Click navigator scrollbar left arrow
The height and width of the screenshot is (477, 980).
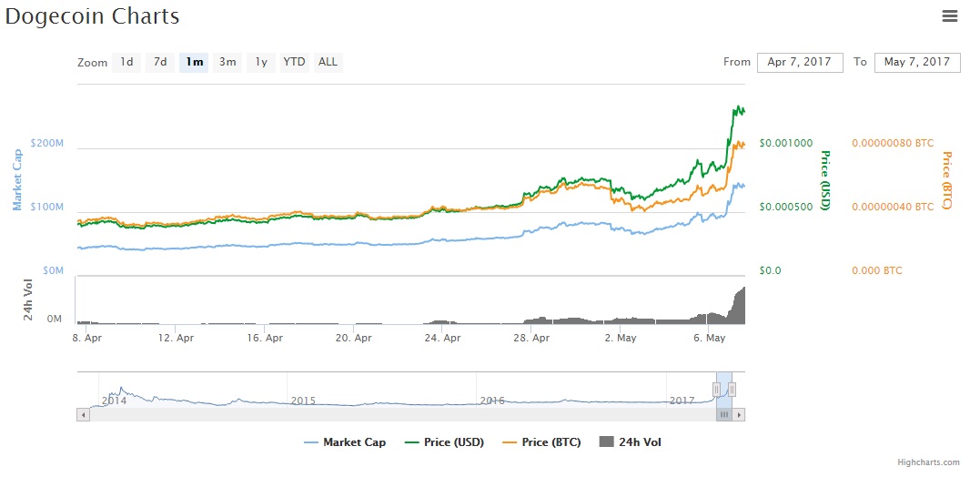(x=83, y=414)
